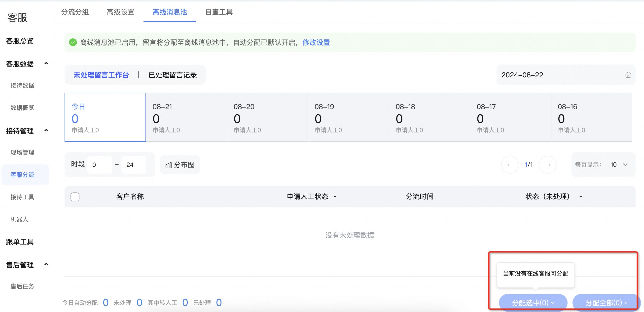The width and height of the screenshot is (644, 312).
Task: Click the green check success icon
Action: pos(73,42)
